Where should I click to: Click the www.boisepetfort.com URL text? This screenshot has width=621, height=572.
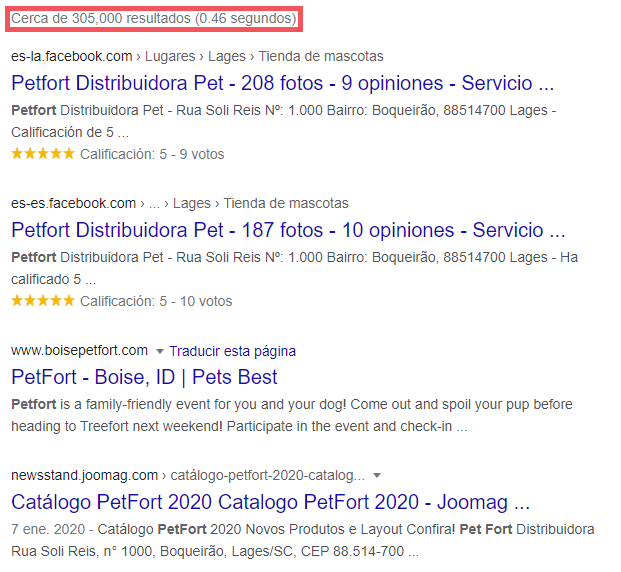[x=79, y=351]
